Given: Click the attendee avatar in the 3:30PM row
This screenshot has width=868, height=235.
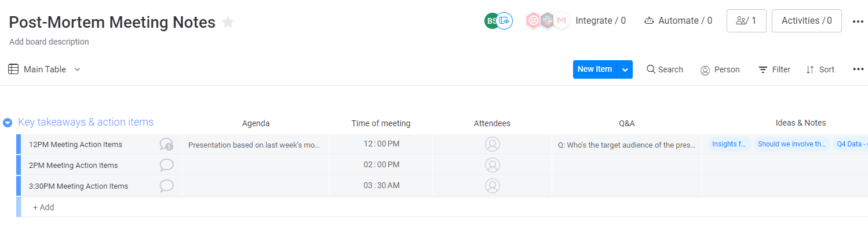Looking at the screenshot, I should [x=492, y=186].
